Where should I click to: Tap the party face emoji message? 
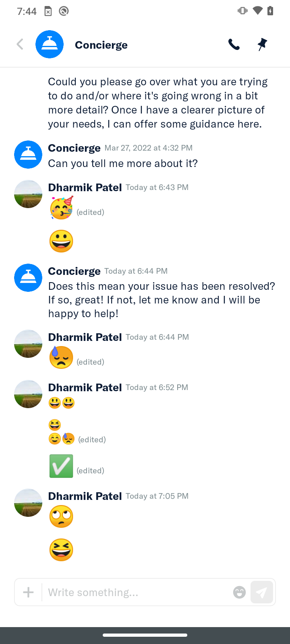pos(61,208)
